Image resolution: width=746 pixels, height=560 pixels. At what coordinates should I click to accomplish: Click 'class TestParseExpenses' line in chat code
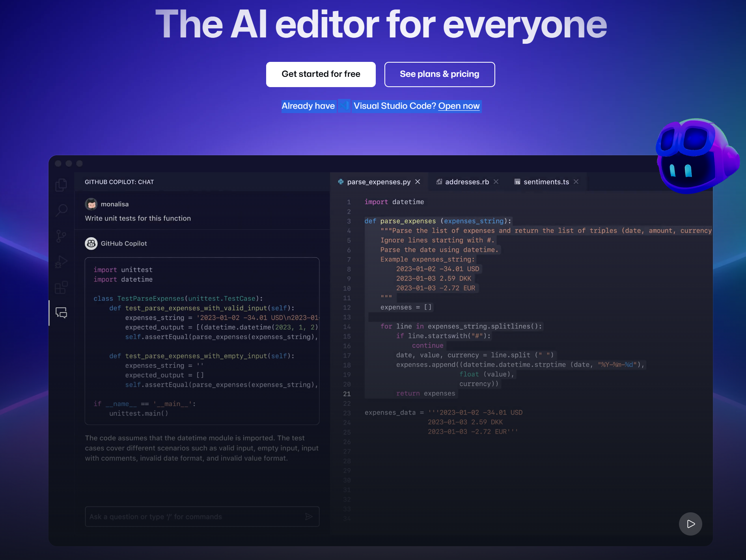[x=178, y=299]
